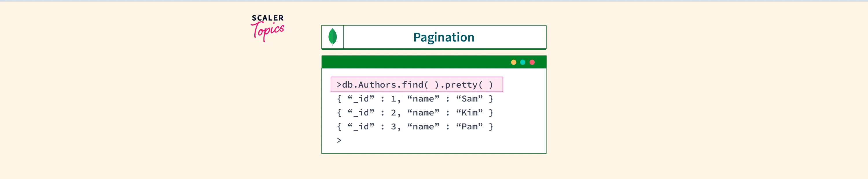Select the result row containing Pam
This screenshot has width=868, height=179.
(x=415, y=127)
